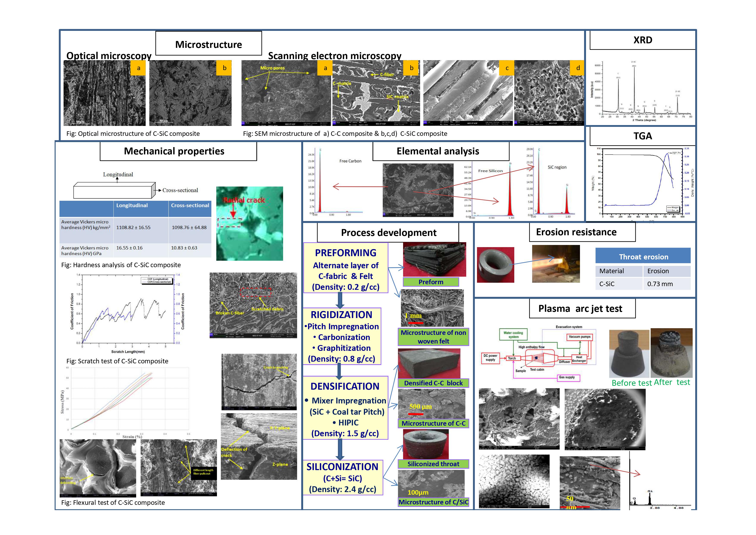
Task: Click the central elemental analysis SEM image
Action: coord(418,190)
